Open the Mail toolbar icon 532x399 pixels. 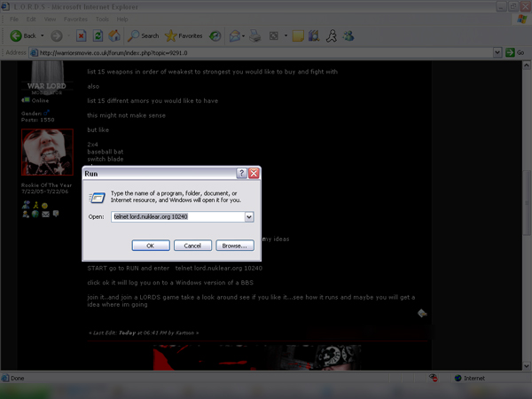236,36
